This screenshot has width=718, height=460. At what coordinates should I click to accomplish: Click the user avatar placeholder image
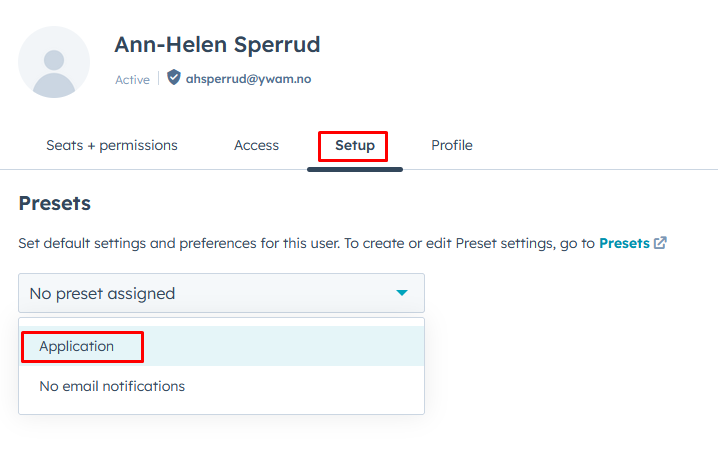(54, 62)
